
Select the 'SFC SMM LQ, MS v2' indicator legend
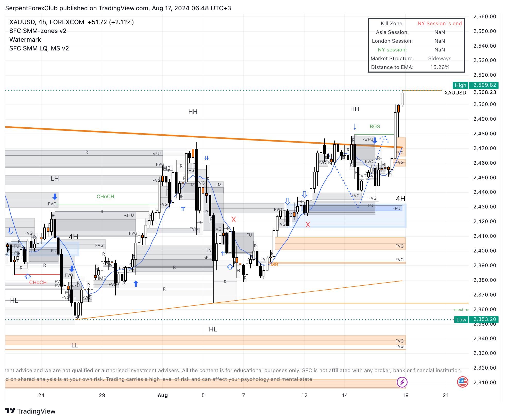[x=39, y=48]
